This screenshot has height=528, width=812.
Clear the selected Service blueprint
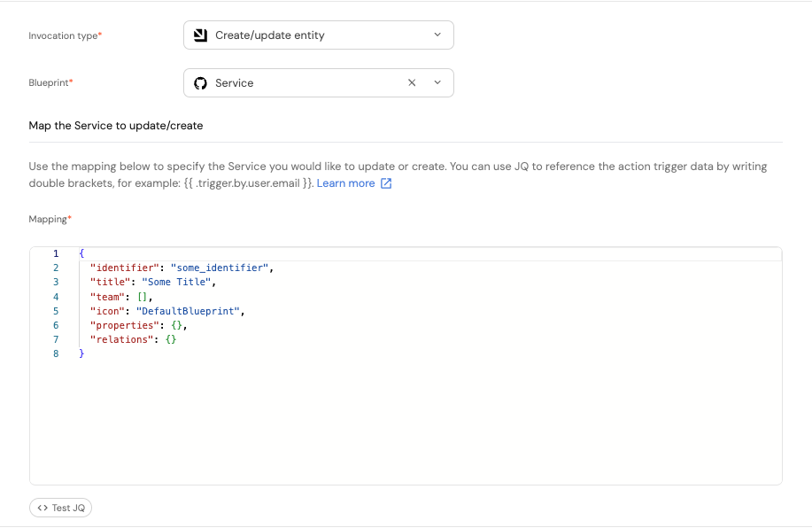point(412,83)
